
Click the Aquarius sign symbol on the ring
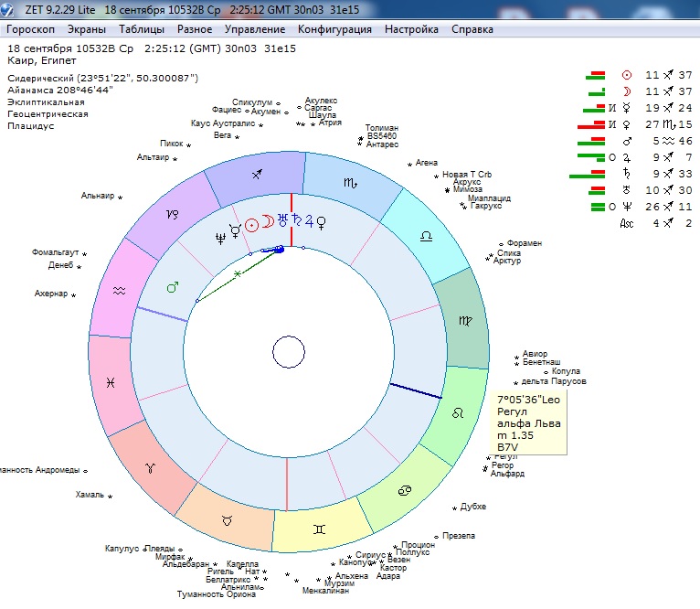pyautogui.click(x=119, y=290)
